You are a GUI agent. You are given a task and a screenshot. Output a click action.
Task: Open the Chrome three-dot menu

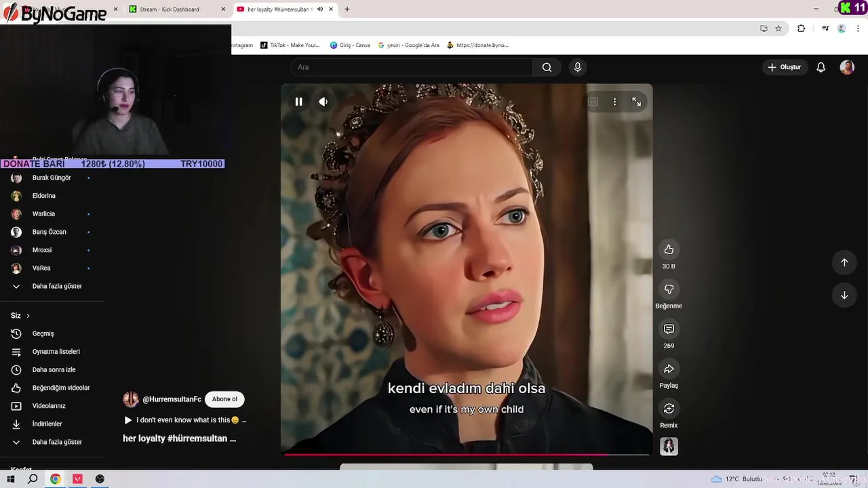(x=858, y=28)
